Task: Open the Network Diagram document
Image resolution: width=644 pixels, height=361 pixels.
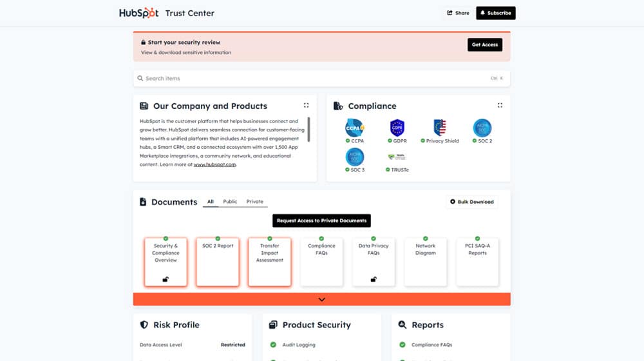Action: (426, 262)
